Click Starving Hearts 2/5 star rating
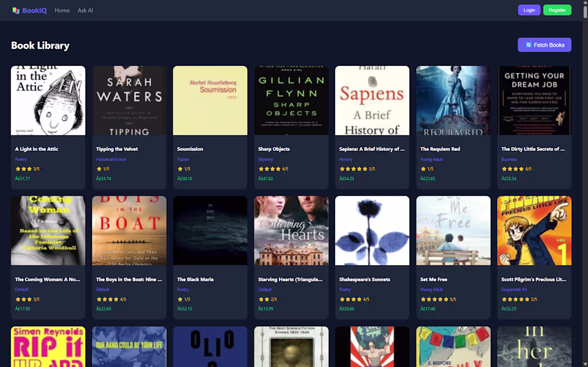Viewport: 588px width, 367px height. 268,300
